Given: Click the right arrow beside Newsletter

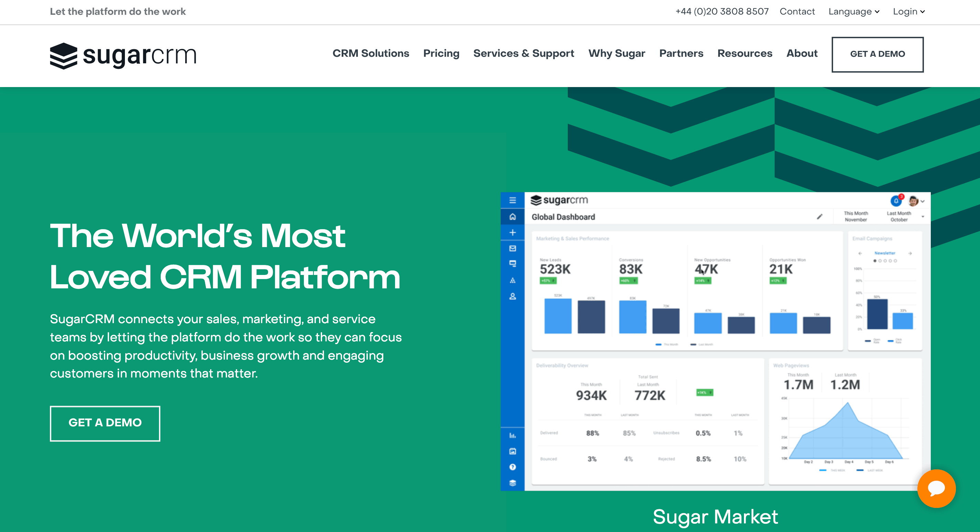Looking at the screenshot, I should click(x=910, y=254).
